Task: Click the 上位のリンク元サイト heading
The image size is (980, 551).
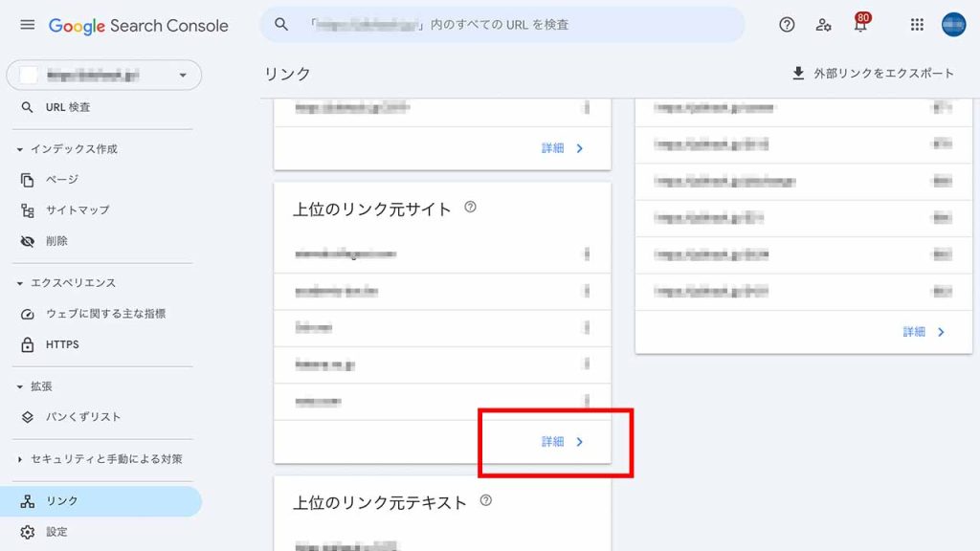Action: click(x=371, y=209)
